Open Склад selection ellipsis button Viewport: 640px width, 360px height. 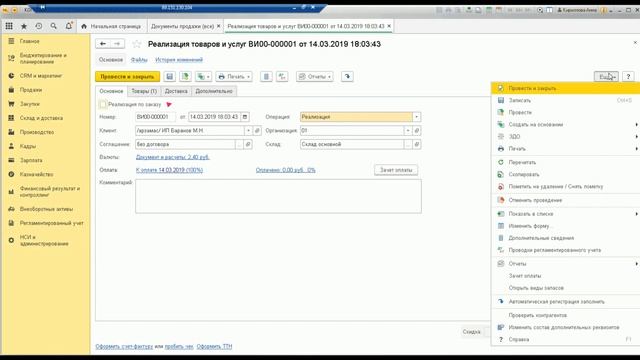click(x=408, y=144)
